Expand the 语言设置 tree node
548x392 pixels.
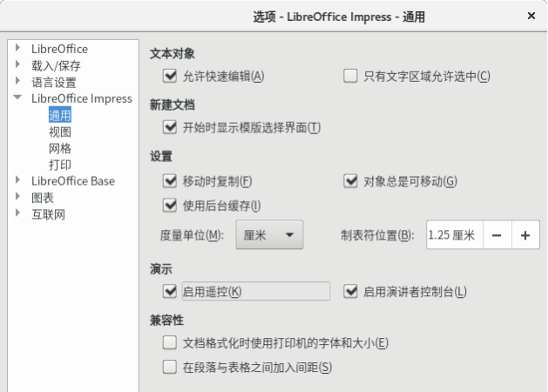(x=17, y=82)
